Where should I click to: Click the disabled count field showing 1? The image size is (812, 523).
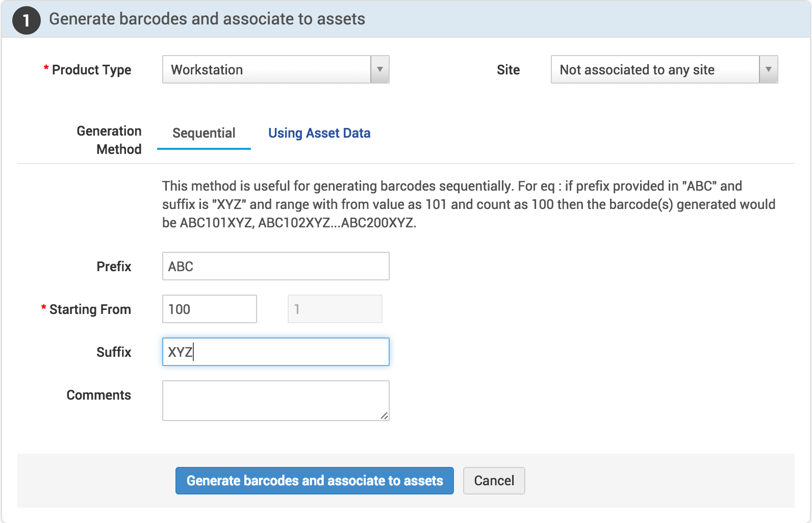click(x=335, y=309)
